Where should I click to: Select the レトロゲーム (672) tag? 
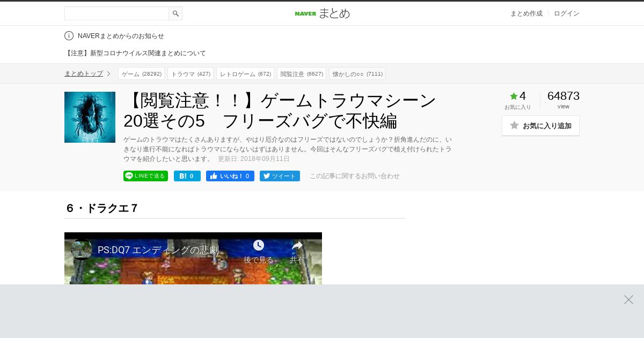click(x=245, y=74)
